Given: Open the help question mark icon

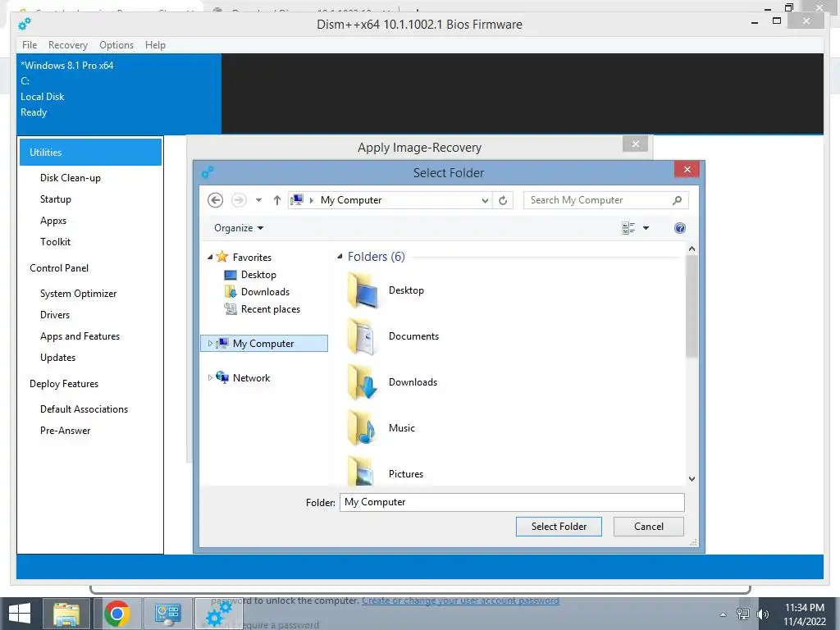Looking at the screenshot, I should (680, 228).
